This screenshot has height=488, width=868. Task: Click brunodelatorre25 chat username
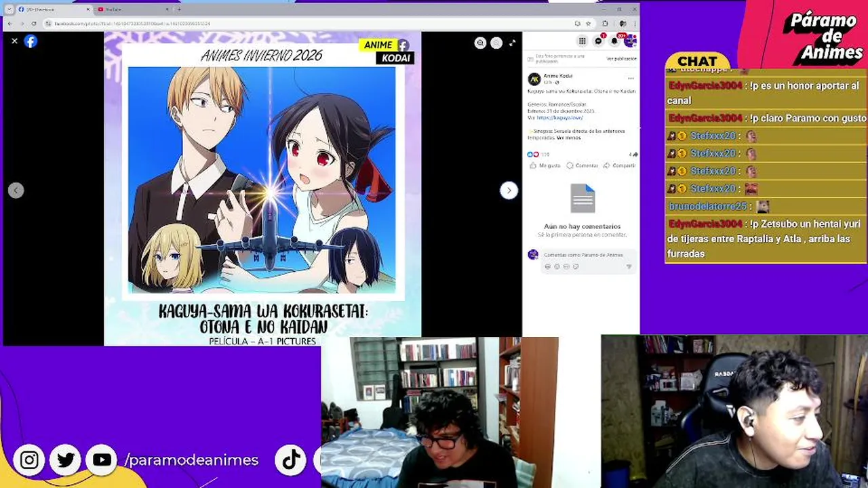707,206
